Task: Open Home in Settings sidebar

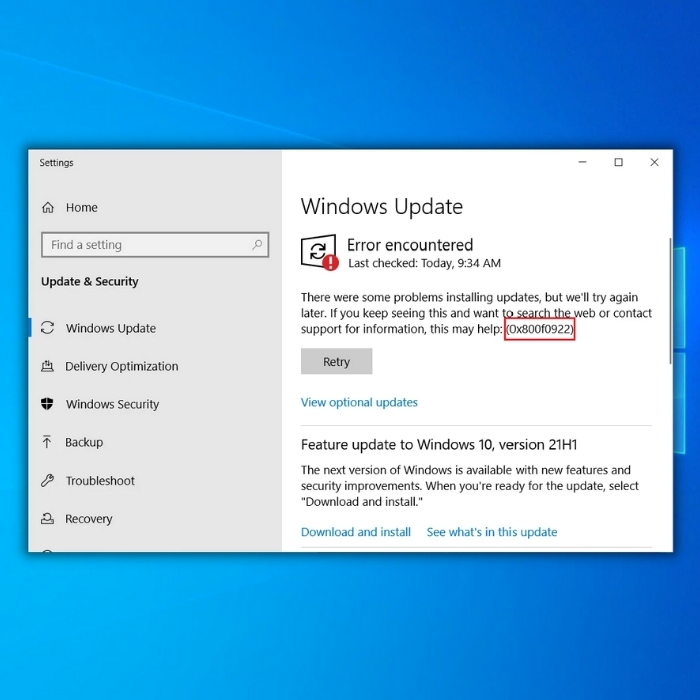Action: click(81, 208)
